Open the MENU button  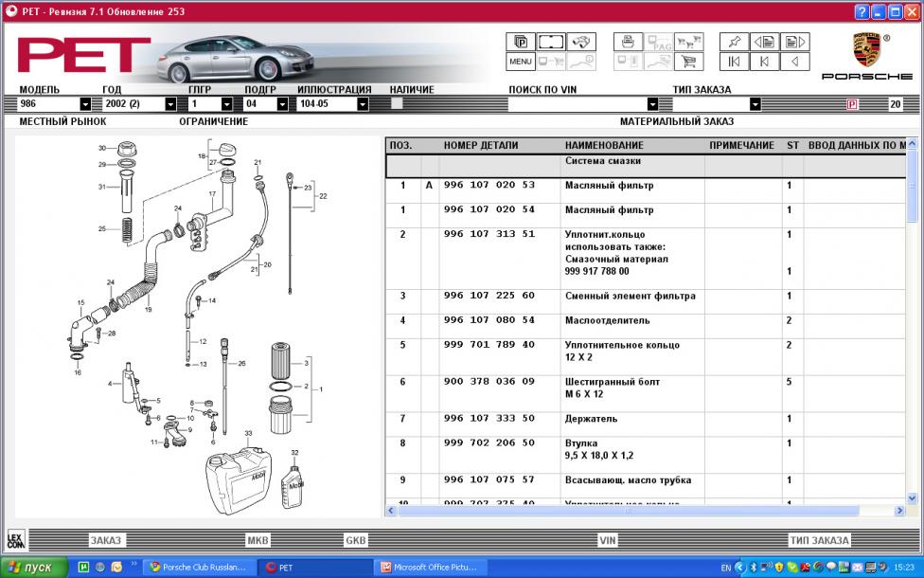(521, 62)
